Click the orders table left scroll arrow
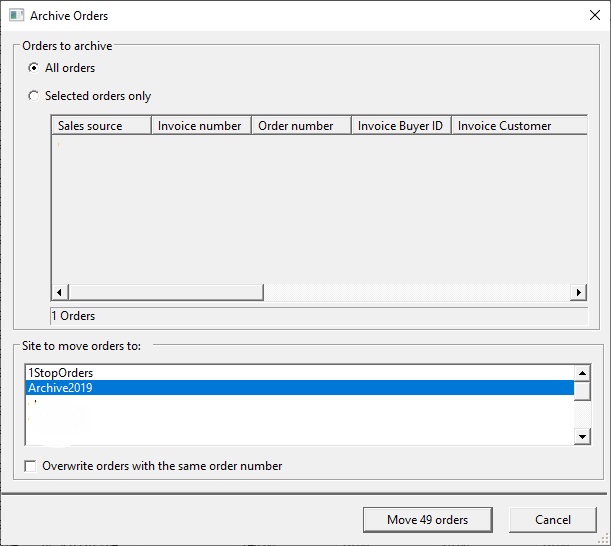 point(59,292)
